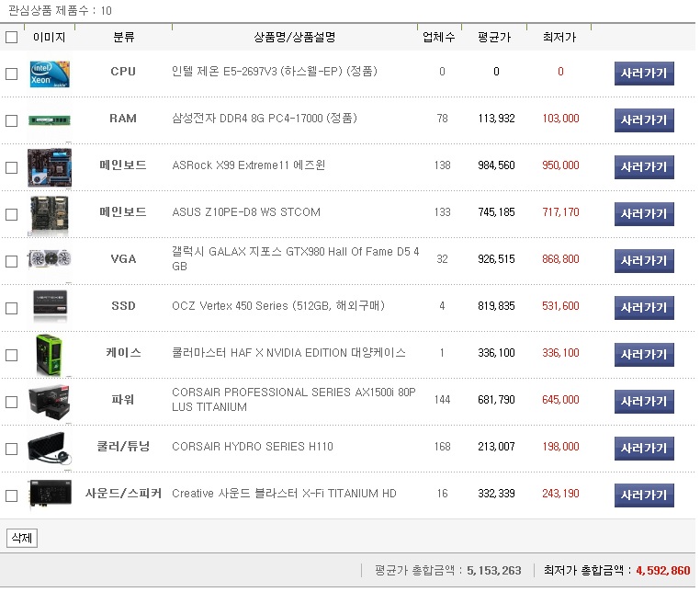The image size is (700, 592).
Task: Open product link ASUS Z10PE-D8 WS STCOM
Action: [x=246, y=212]
